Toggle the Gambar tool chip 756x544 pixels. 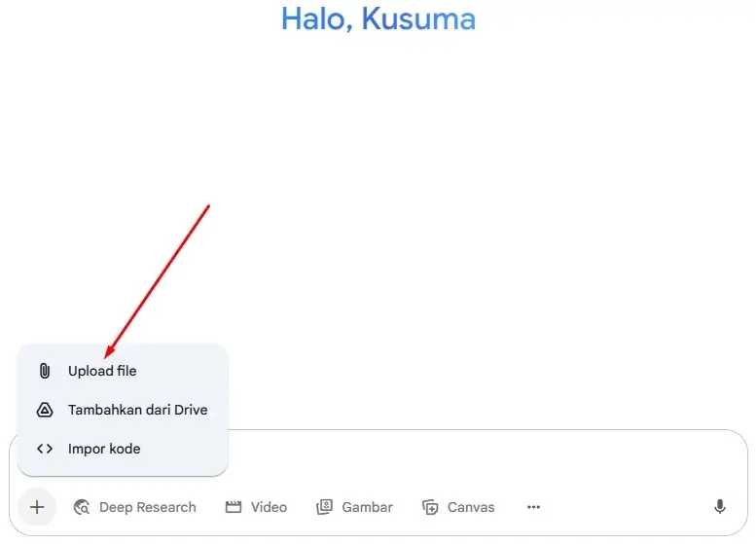(354, 507)
